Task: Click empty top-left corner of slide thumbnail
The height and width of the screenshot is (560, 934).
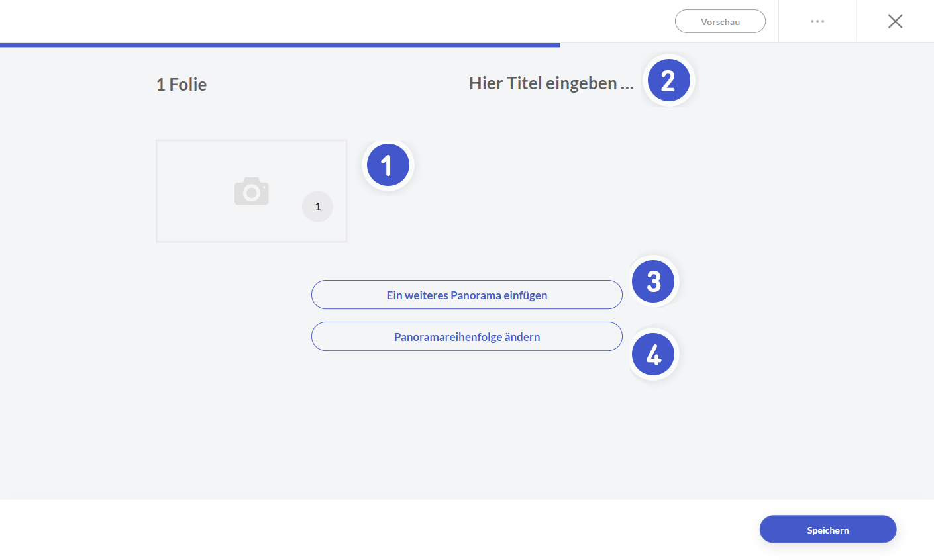Action: (170, 151)
